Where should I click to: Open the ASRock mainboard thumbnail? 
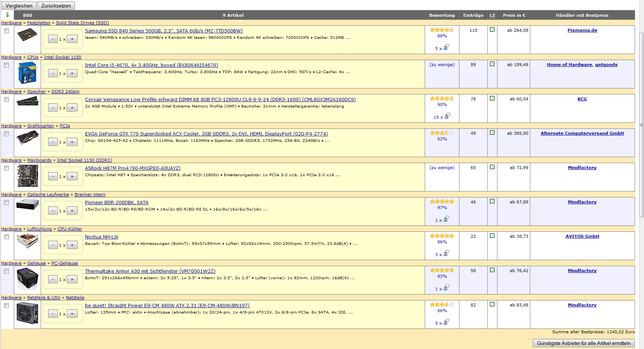tap(27, 176)
